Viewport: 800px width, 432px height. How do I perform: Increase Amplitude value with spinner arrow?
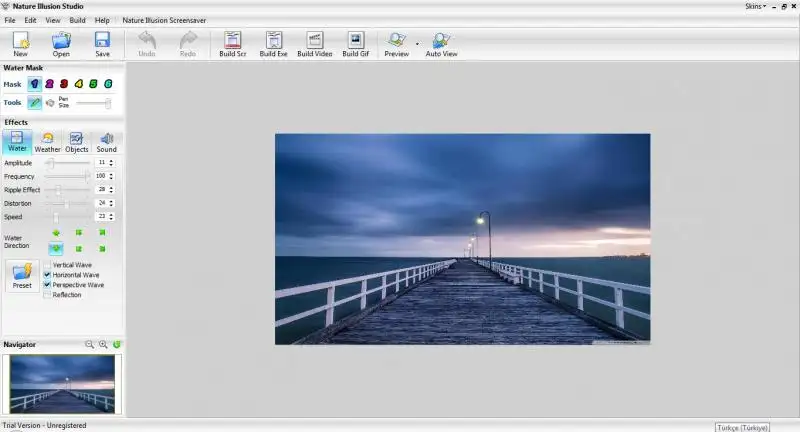(111, 160)
